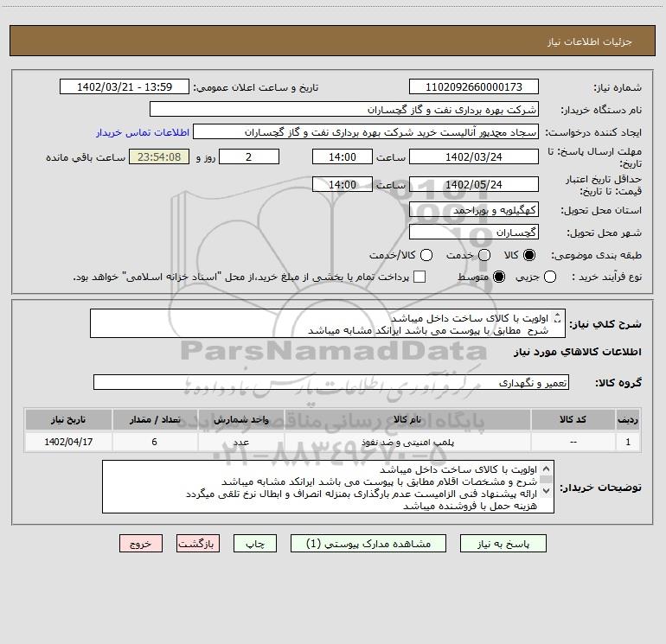The width and height of the screenshot is (666, 644).
Task: Select the متوسط purchase type radio
Action: [499, 277]
